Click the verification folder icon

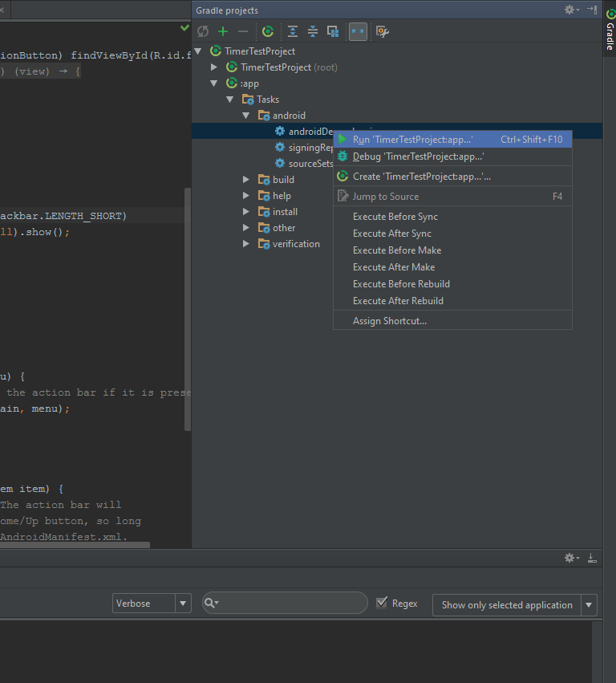pyautogui.click(x=264, y=244)
